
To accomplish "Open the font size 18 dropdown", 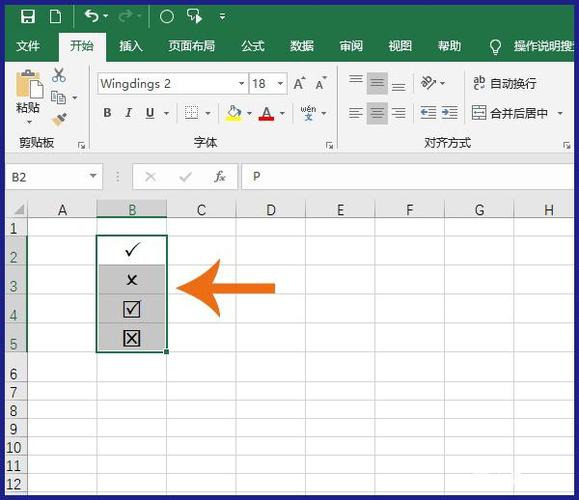I will (x=280, y=83).
